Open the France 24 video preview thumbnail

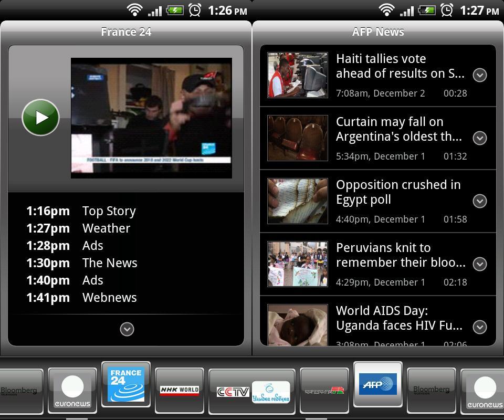(151, 118)
